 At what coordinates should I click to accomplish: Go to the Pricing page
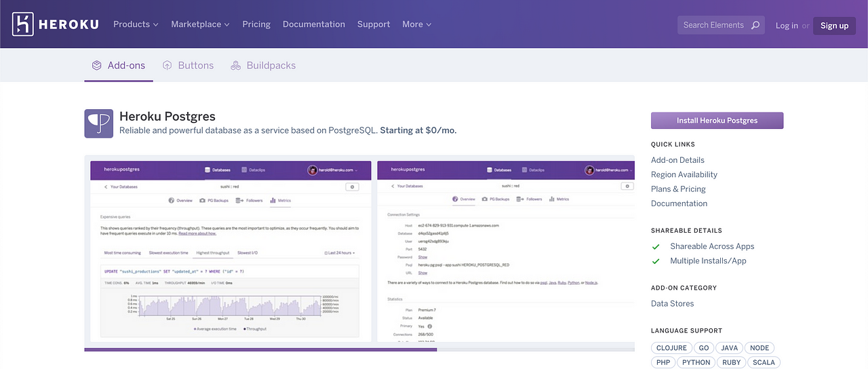tap(256, 24)
